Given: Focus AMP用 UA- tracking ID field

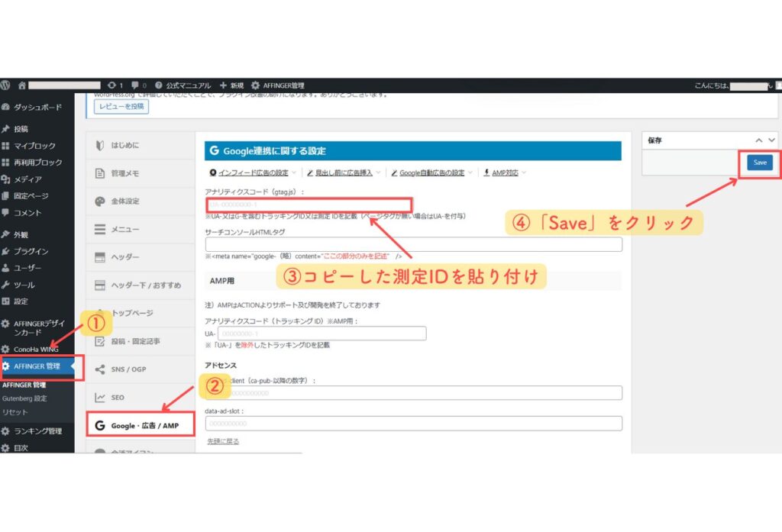Looking at the screenshot, I should (x=322, y=334).
